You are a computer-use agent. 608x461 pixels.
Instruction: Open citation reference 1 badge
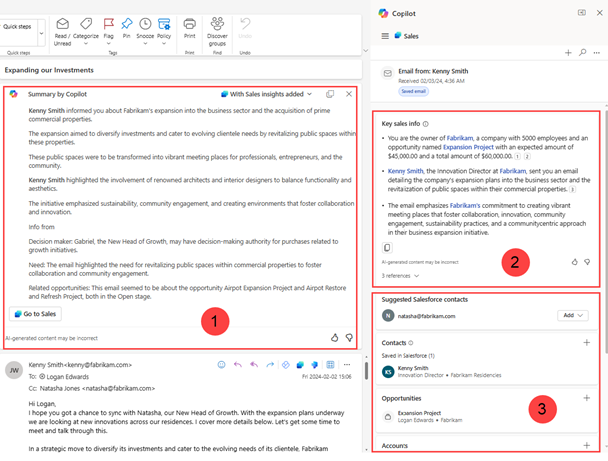517,156
